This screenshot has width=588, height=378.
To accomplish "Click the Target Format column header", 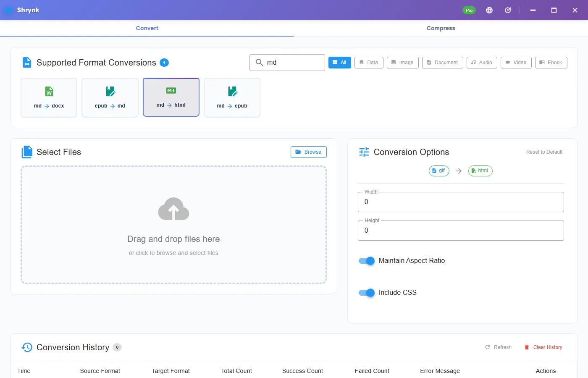I will click(x=171, y=371).
